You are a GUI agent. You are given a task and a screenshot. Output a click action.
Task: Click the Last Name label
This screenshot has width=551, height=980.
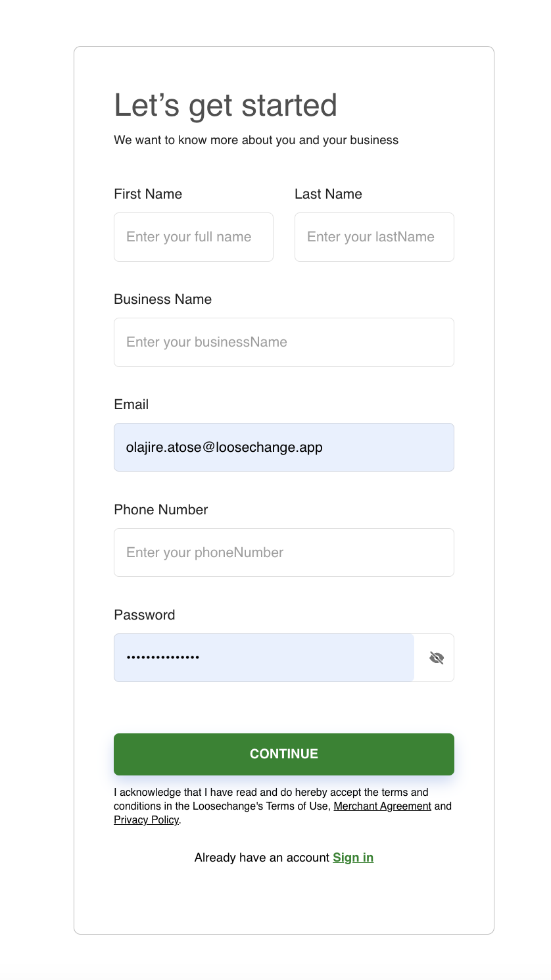328,194
